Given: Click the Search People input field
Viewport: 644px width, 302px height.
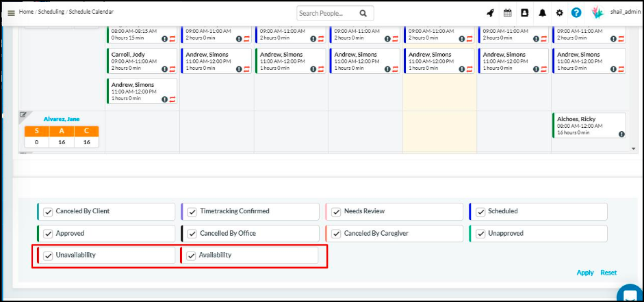Looking at the screenshot, I should click(x=327, y=13).
